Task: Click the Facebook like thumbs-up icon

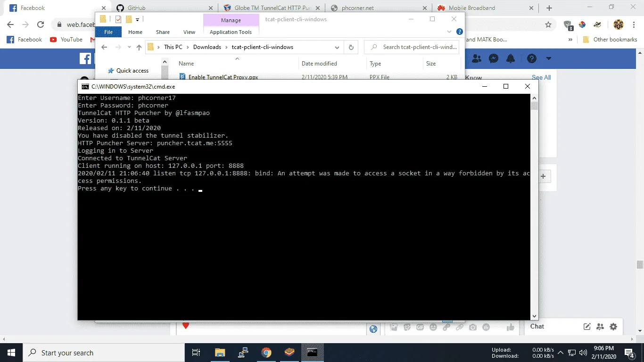Action: click(510, 327)
